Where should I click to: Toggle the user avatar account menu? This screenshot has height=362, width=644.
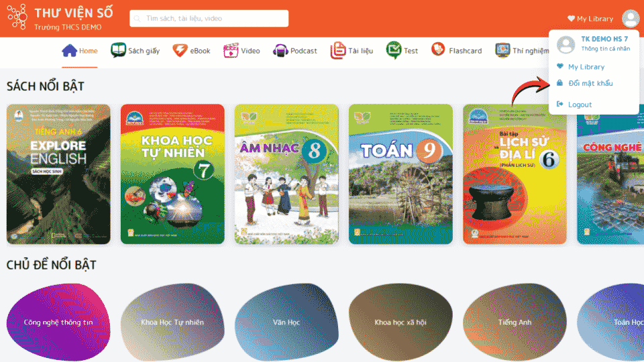click(x=630, y=19)
